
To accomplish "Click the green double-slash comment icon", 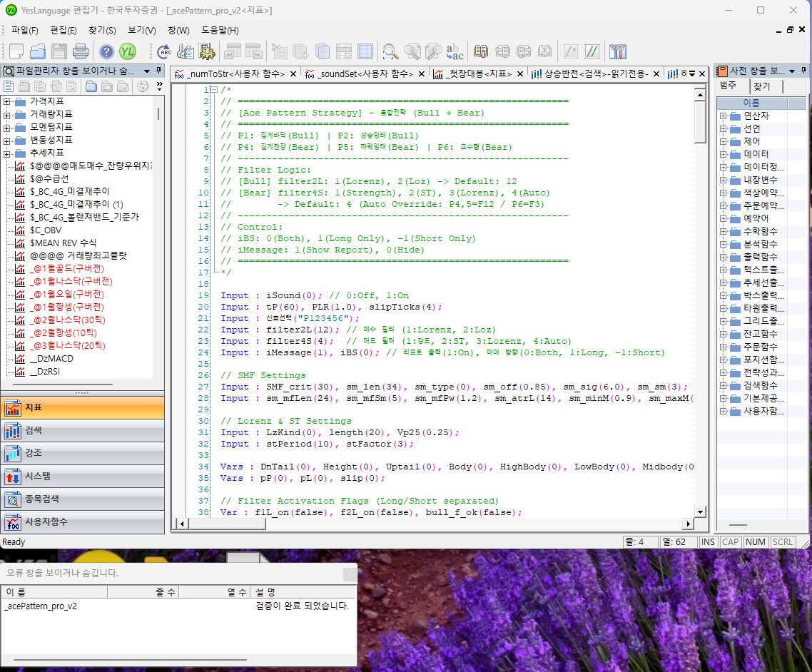I will tap(592, 51).
